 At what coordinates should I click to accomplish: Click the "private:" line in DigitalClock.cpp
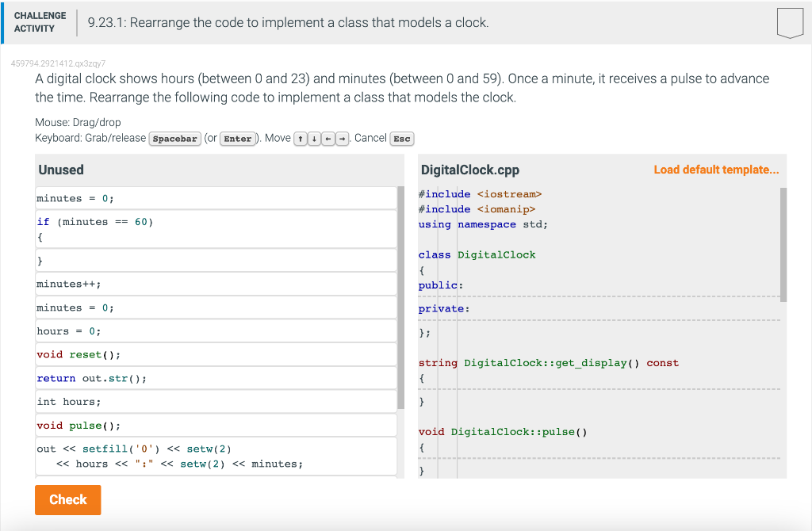(444, 309)
